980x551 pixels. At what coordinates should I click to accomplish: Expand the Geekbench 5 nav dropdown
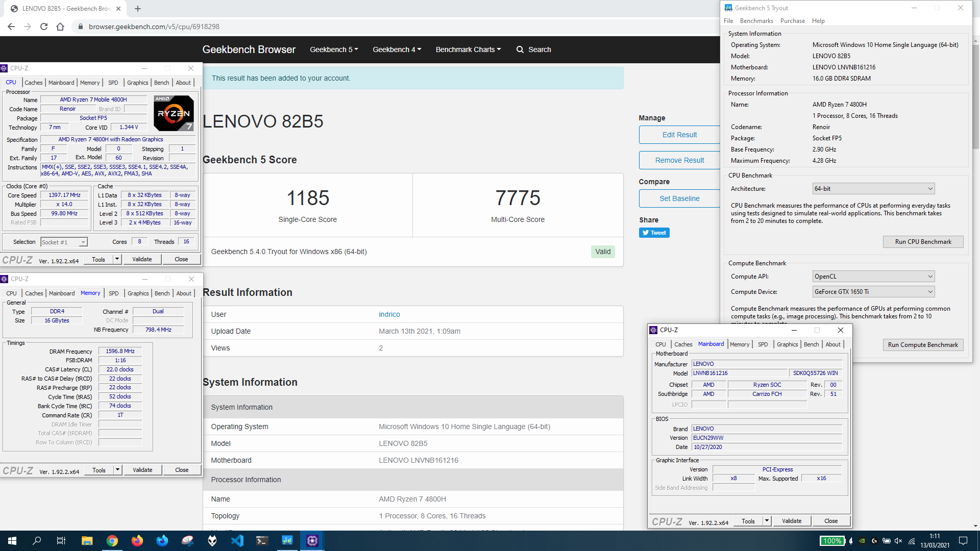[x=334, y=49]
